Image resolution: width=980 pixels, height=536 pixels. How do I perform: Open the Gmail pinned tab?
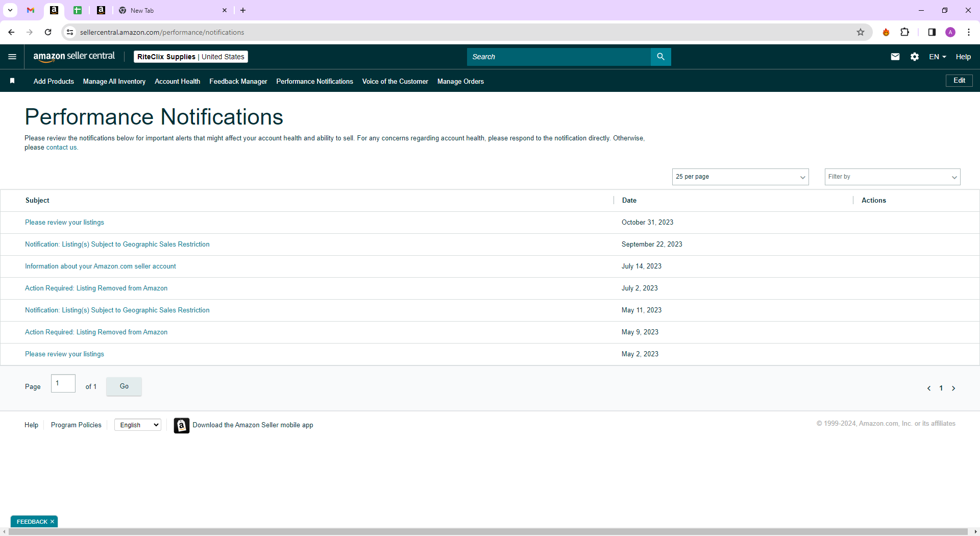coord(31,10)
